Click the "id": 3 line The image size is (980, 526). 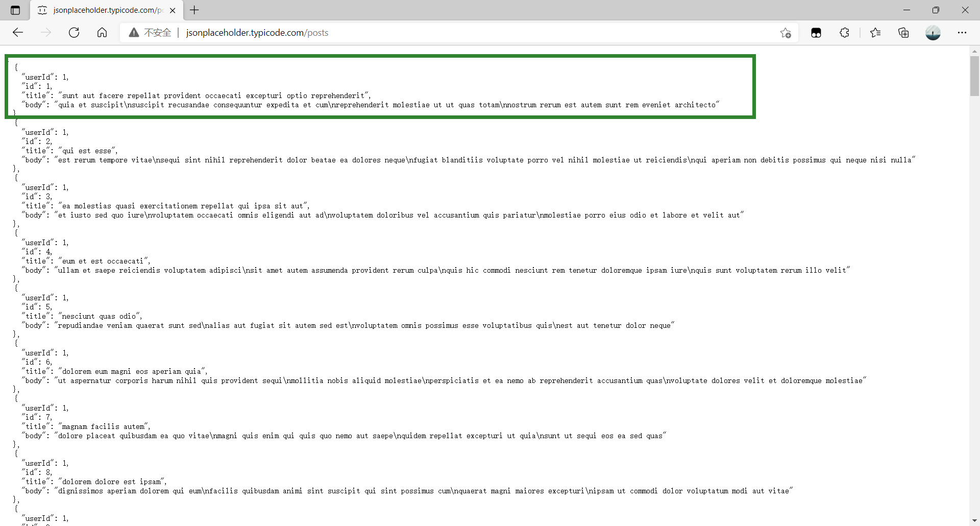pos(37,197)
